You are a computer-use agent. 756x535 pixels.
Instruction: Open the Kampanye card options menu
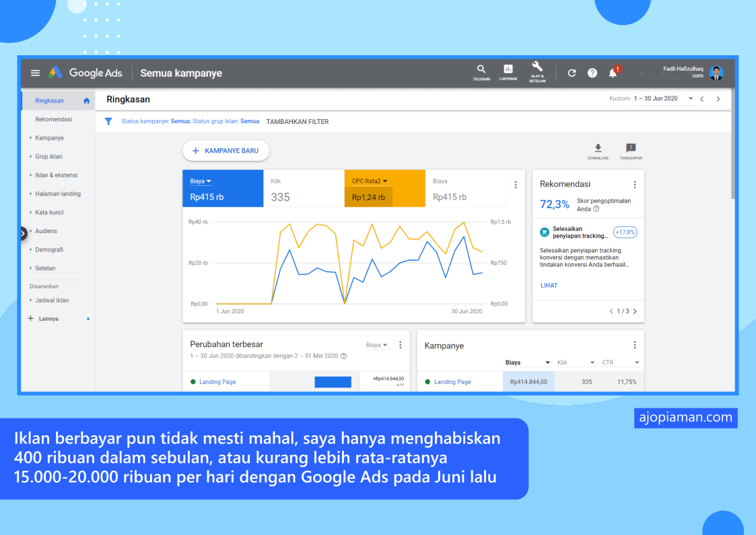point(635,345)
